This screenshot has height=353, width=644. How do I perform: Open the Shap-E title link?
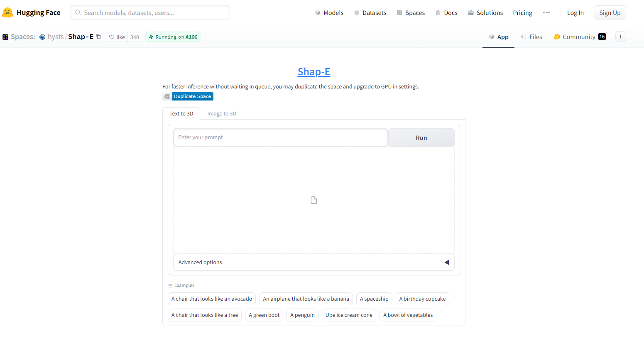click(x=313, y=71)
